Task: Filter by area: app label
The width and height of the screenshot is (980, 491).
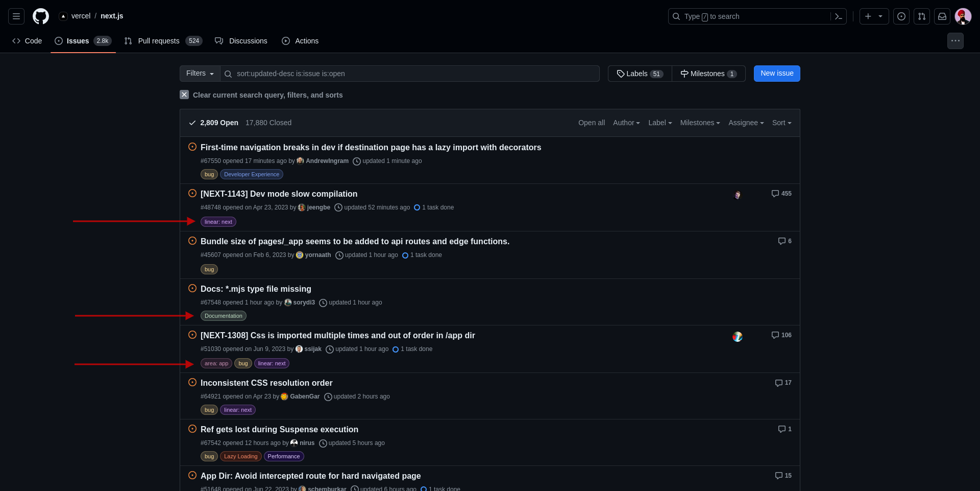Action: (x=216, y=363)
